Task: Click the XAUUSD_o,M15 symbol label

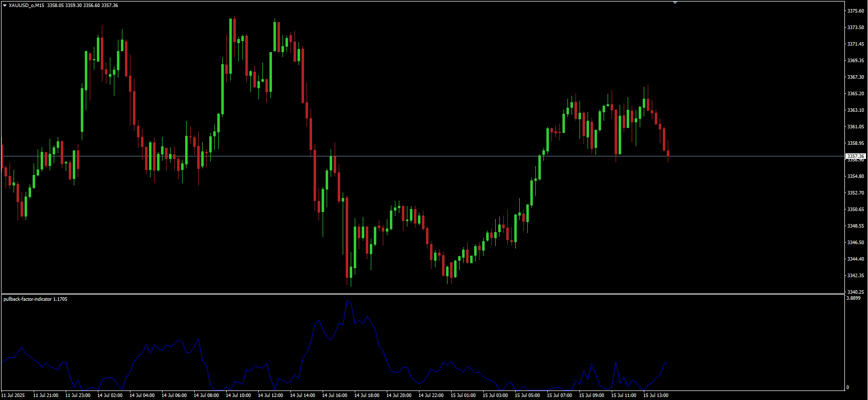Action: coord(26,6)
